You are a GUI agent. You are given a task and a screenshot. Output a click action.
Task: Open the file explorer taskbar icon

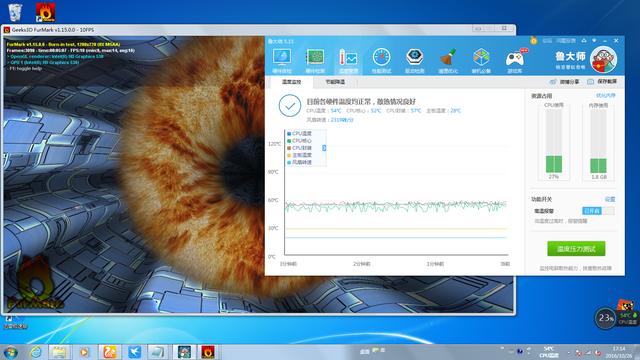(59, 352)
